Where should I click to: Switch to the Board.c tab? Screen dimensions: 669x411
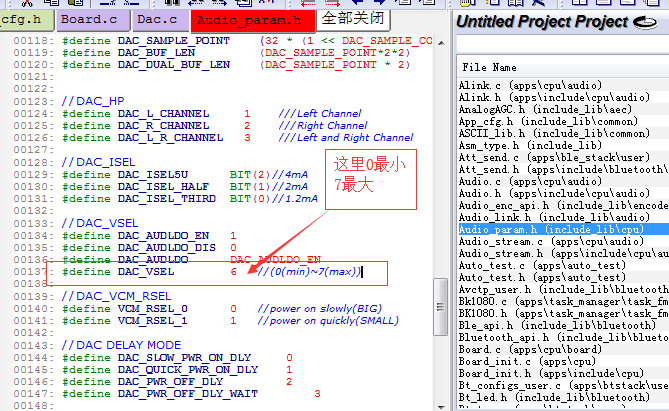93,20
